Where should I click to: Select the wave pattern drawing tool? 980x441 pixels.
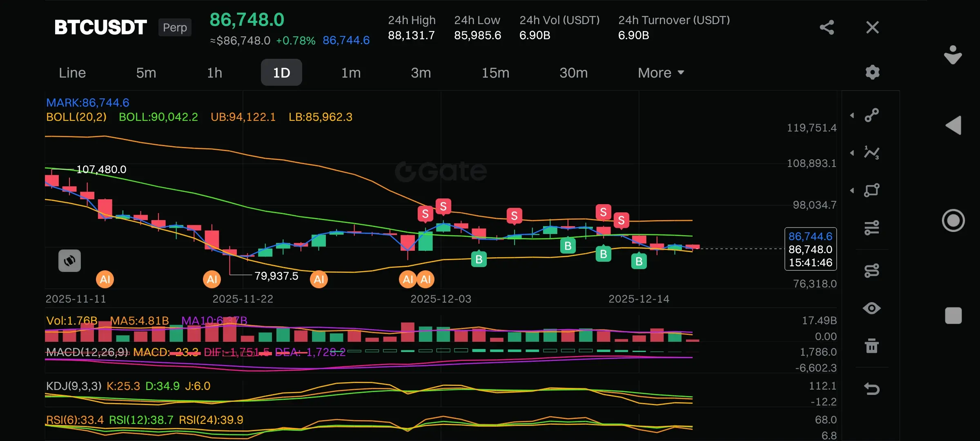(x=872, y=153)
